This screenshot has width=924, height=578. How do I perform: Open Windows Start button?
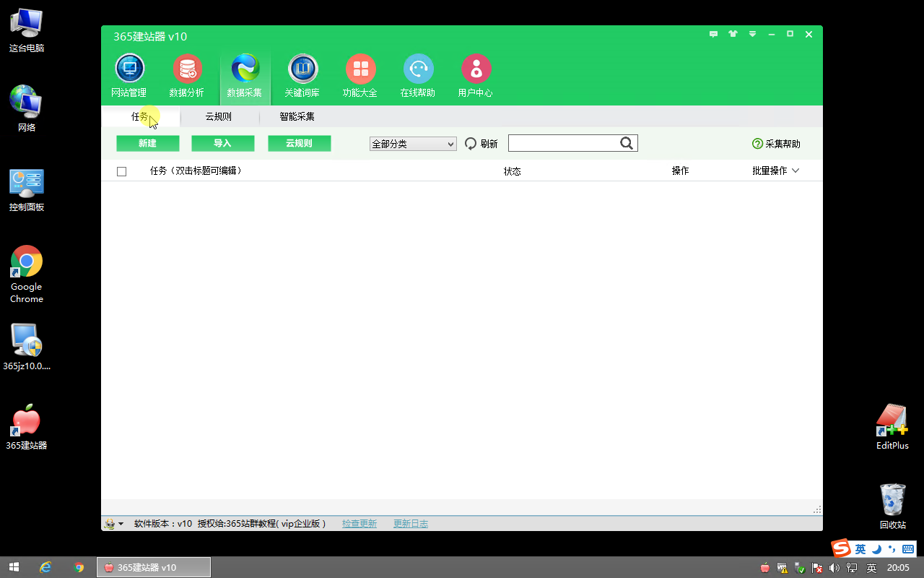pos(13,567)
